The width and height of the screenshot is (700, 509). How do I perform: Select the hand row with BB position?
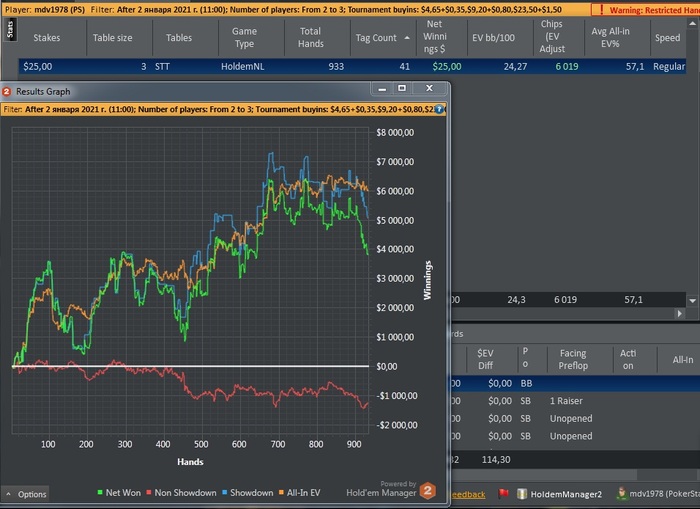click(x=575, y=384)
